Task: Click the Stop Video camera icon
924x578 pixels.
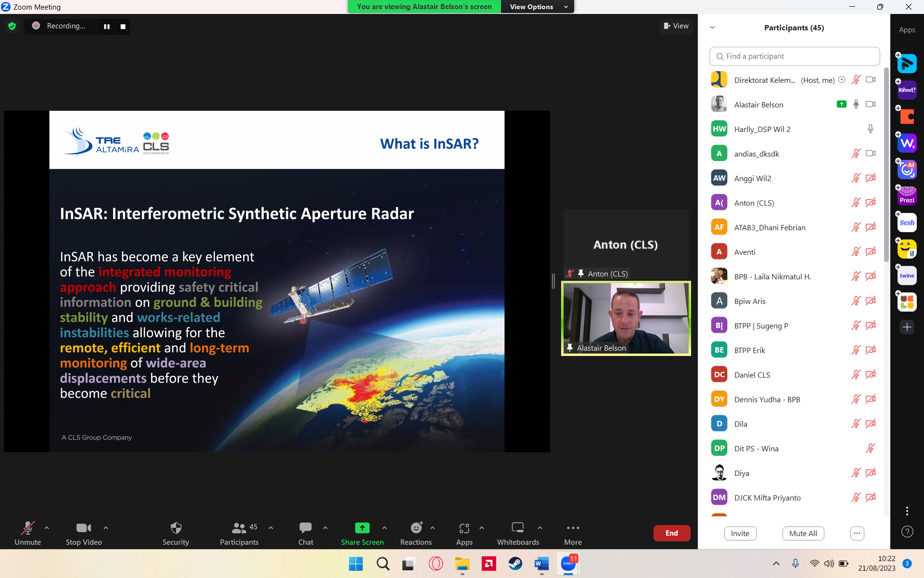Action: [x=84, y=528]
